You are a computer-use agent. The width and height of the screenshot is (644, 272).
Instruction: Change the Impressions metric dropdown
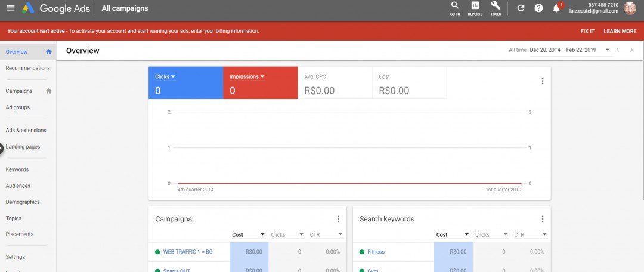pyautogui.click(x=246, y=77)
